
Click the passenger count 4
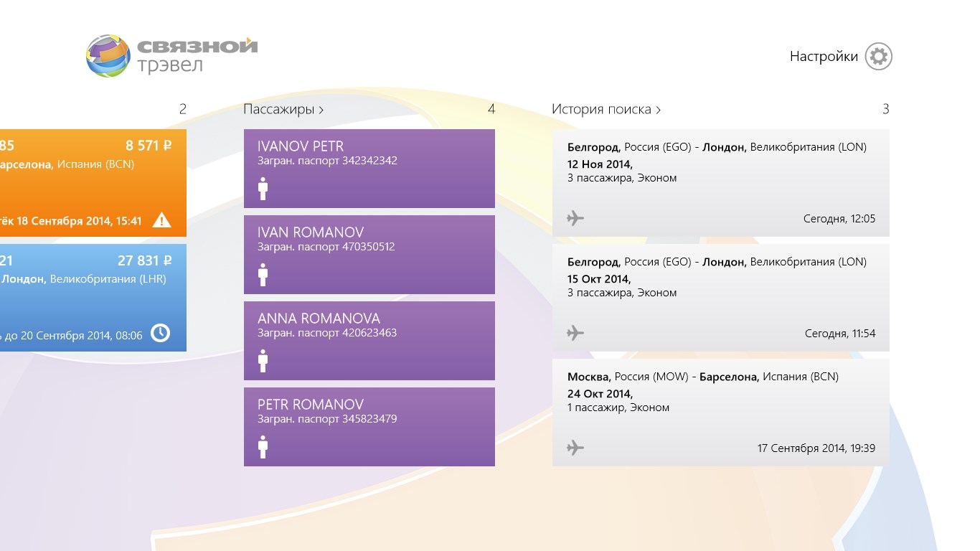pyautogui.click(x=491, y=109)
